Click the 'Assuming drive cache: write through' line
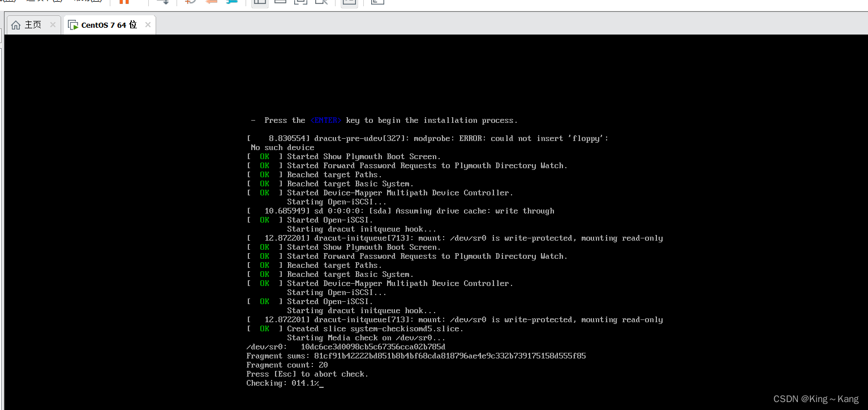 tap(401, 211)
